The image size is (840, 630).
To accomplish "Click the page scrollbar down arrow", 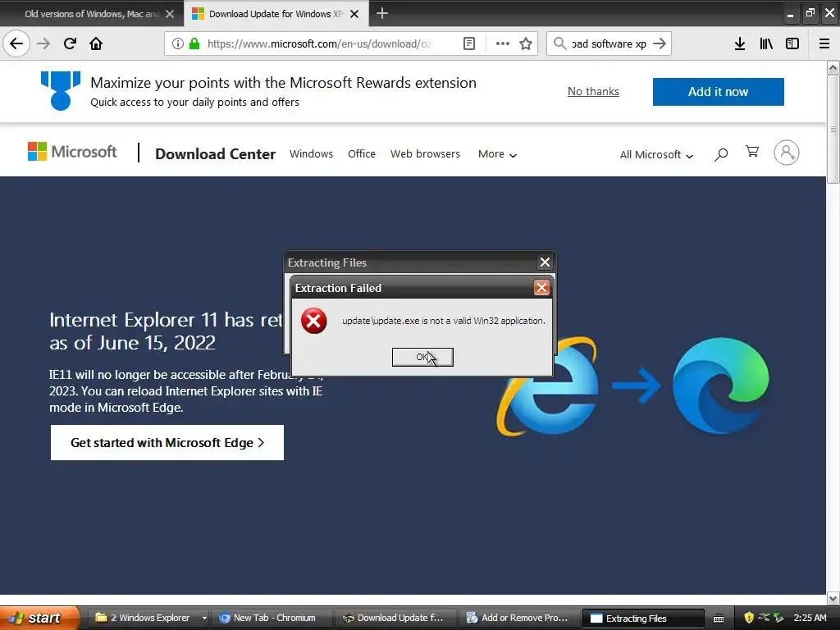I will click(x=833, y=598).
